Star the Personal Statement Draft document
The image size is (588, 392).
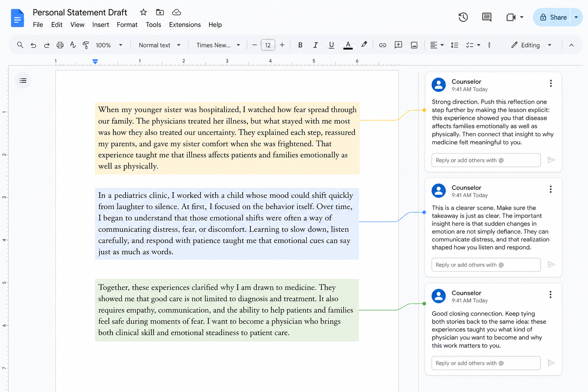[144, 12]
